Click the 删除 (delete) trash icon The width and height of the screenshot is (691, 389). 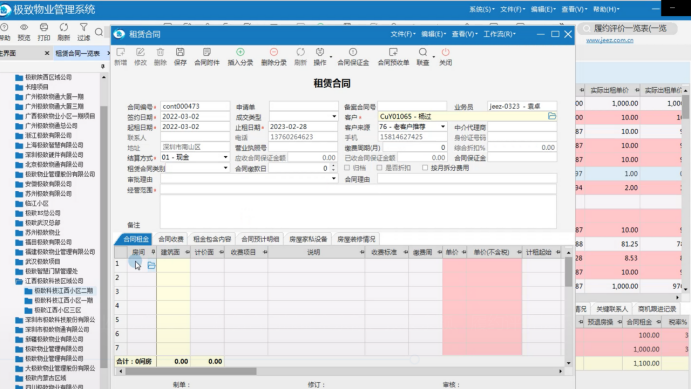pos(160,52)
